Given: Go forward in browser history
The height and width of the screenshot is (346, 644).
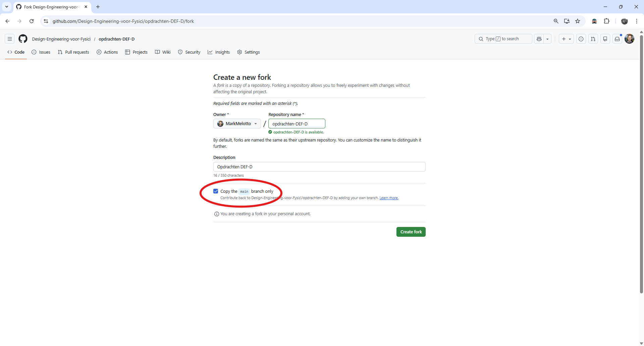Looking at the screenshot, I should [19, 21].
